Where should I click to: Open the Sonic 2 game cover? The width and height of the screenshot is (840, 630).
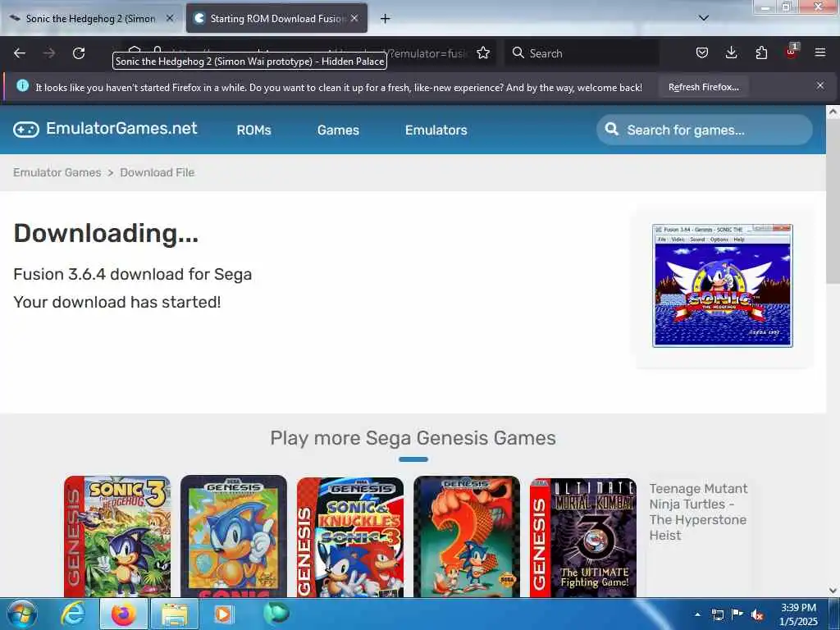(x=467, y=536)
